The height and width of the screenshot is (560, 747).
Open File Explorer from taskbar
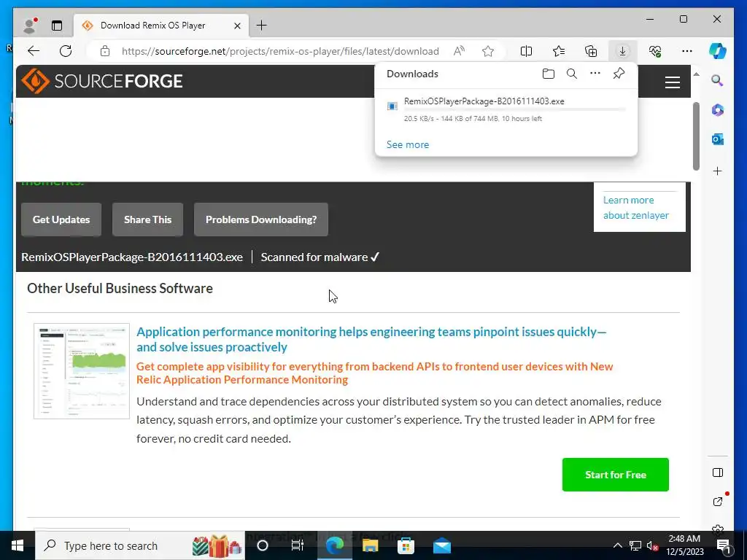pyautogui.click(x=370, y=545)
